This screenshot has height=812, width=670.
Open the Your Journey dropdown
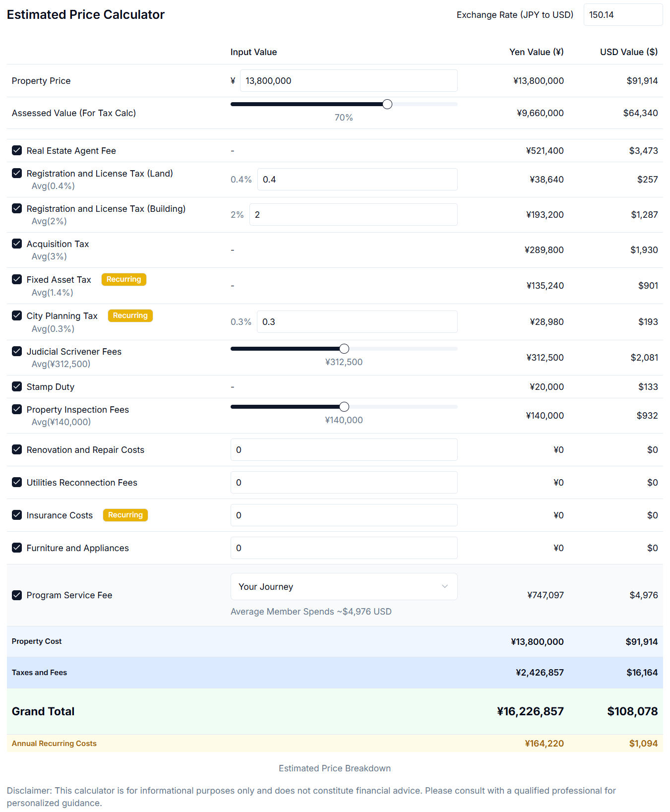click(343, 586)
